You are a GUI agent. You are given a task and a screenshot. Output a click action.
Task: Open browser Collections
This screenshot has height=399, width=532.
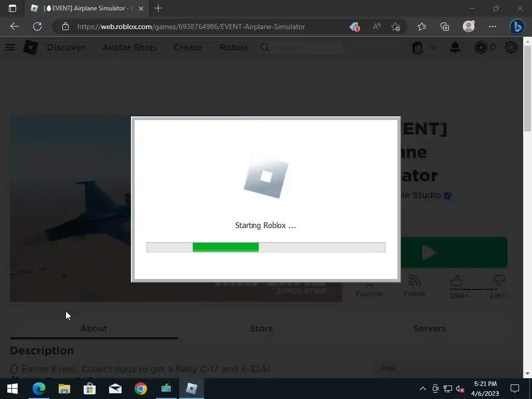pos(445,26)
